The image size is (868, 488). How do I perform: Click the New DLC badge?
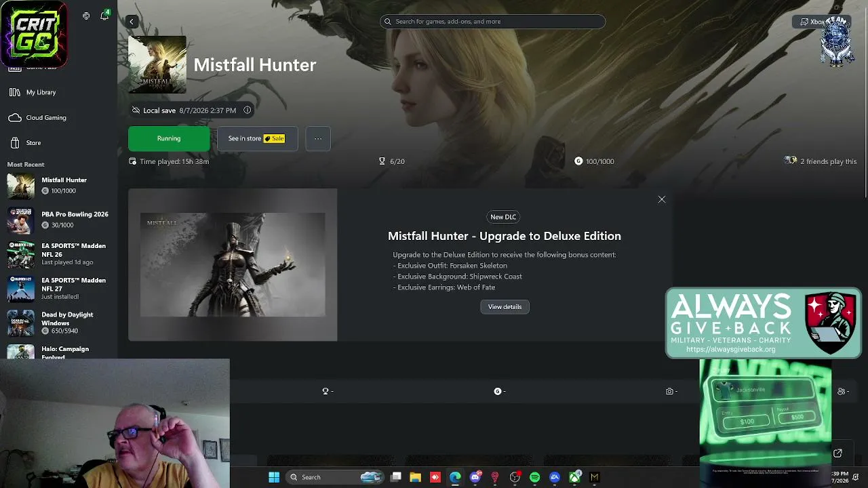tap(503, 217)
